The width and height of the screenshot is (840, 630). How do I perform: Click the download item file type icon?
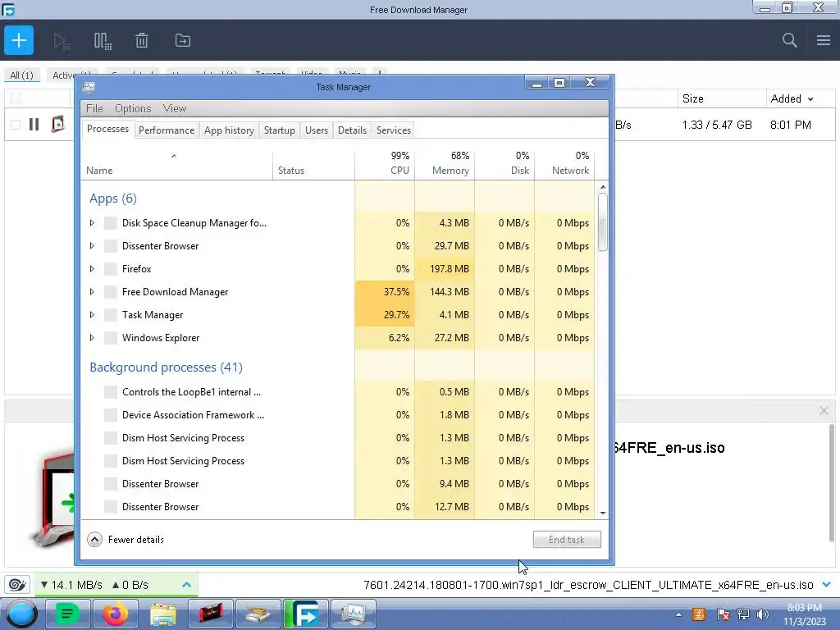pos(57,125)
